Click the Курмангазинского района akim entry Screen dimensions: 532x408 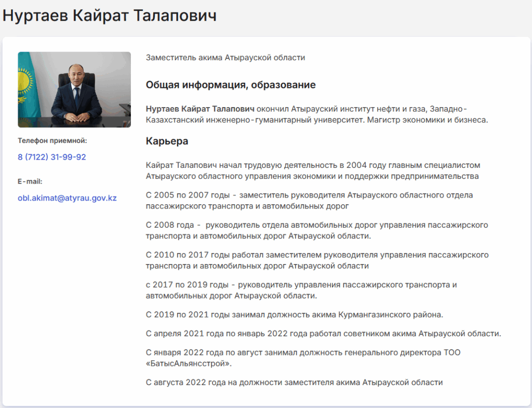tap(294, 314)
